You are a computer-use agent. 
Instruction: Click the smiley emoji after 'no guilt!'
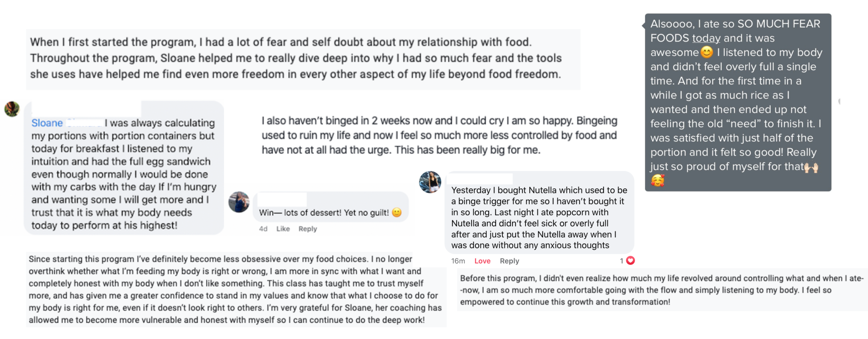(397, 212)
